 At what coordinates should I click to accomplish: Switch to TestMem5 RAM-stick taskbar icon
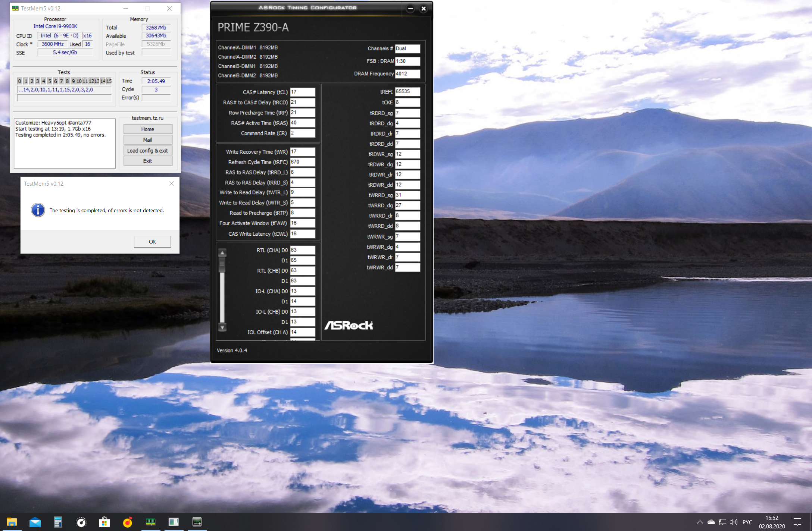(x=150, y=522)
